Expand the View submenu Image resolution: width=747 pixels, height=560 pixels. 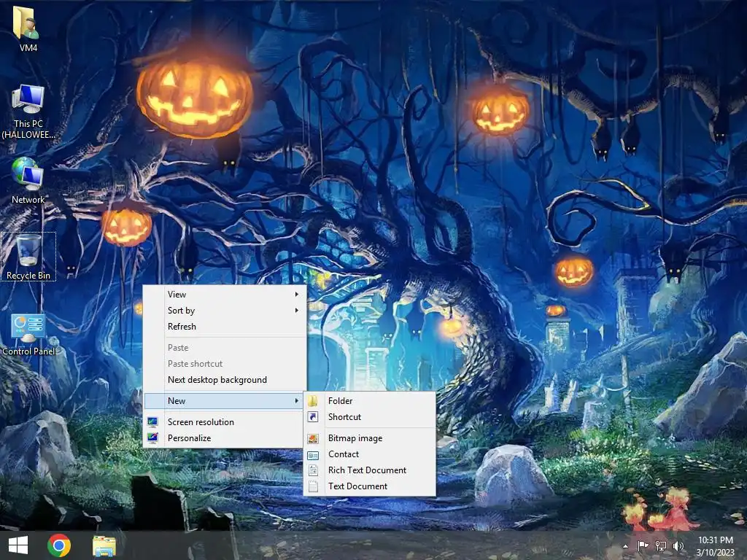(x=224, y=295)
